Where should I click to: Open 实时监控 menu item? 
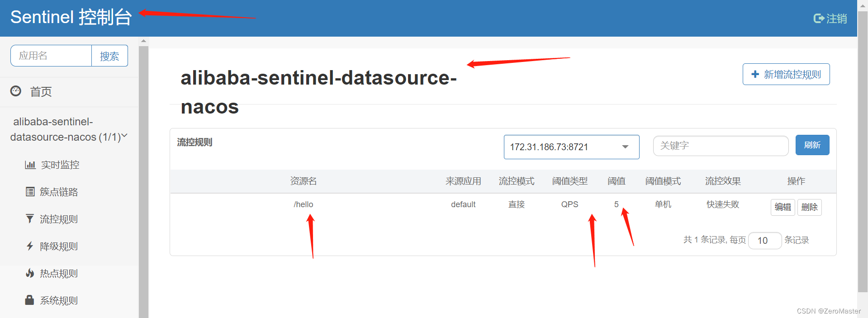pyautogui.click(x=60, y=165)
